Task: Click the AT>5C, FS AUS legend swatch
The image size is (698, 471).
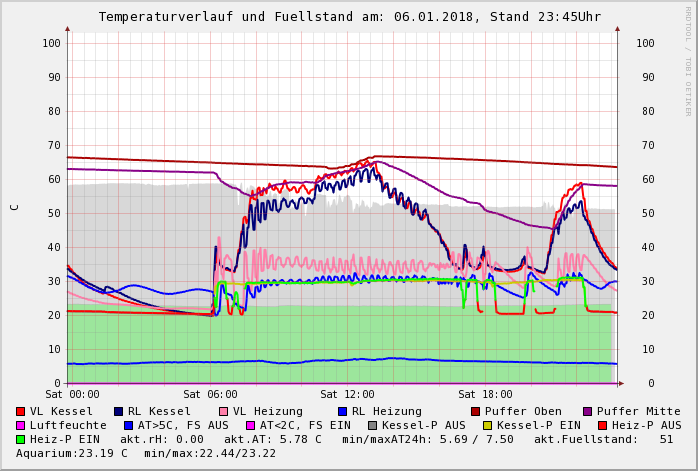Action: click(x=129, y=426)
